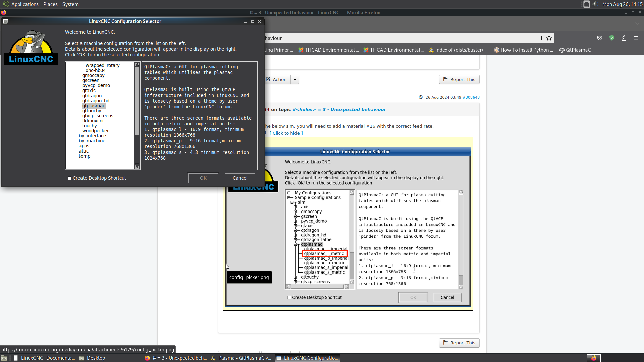Open the Places menu
The image size is (644, 362).
click(x=50, y=4)
